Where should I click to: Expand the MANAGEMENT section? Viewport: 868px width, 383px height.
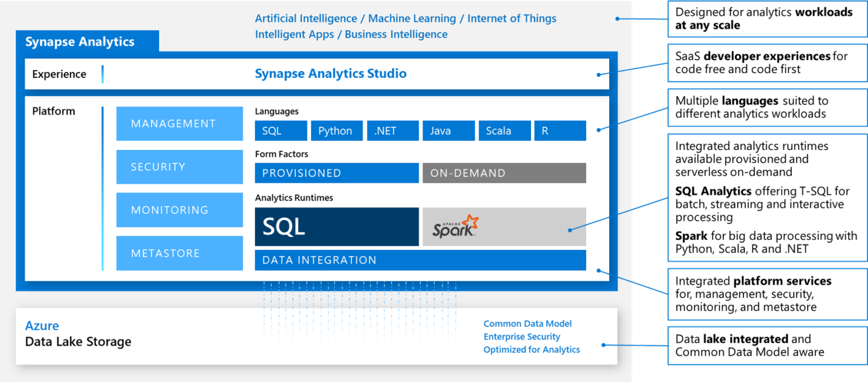(x=179, y=123)
